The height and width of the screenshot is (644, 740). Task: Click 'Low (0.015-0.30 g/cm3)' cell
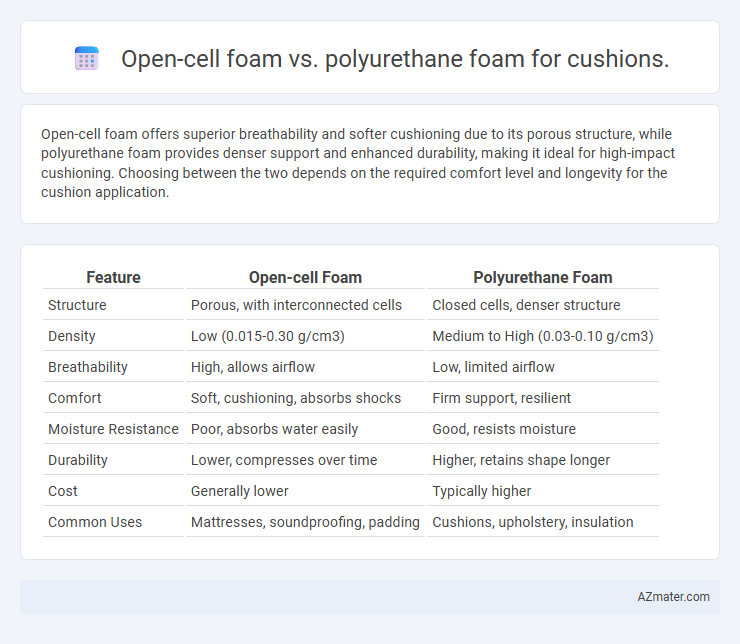305,336
